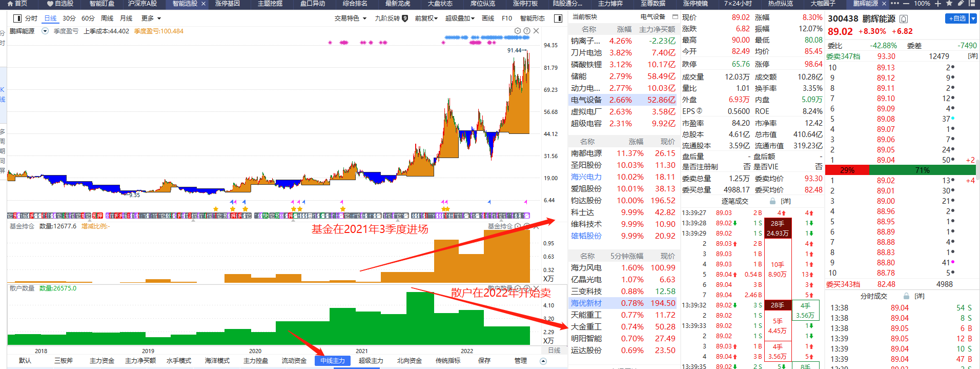Click the star favorites icon in top bar
Image resolution: width=980 pixels, height=369 pixels.
[x=949, y=4]
